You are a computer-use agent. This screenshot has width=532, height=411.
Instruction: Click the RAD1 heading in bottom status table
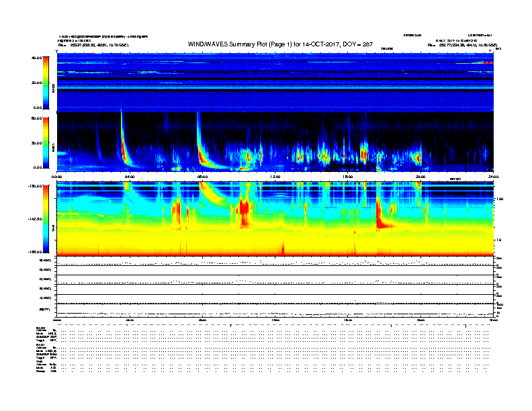41,345
